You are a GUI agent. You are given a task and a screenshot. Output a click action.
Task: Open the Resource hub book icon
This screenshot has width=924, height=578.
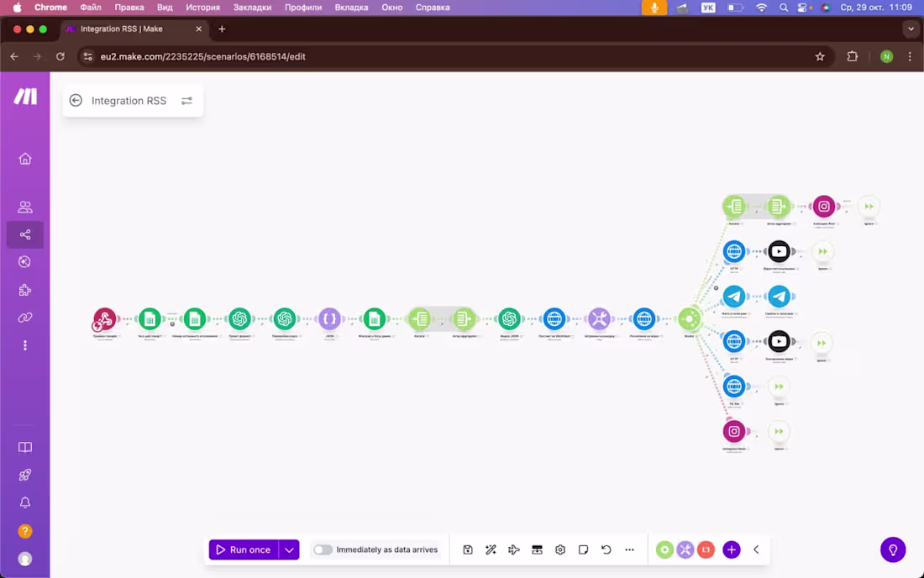click(24, 447)
